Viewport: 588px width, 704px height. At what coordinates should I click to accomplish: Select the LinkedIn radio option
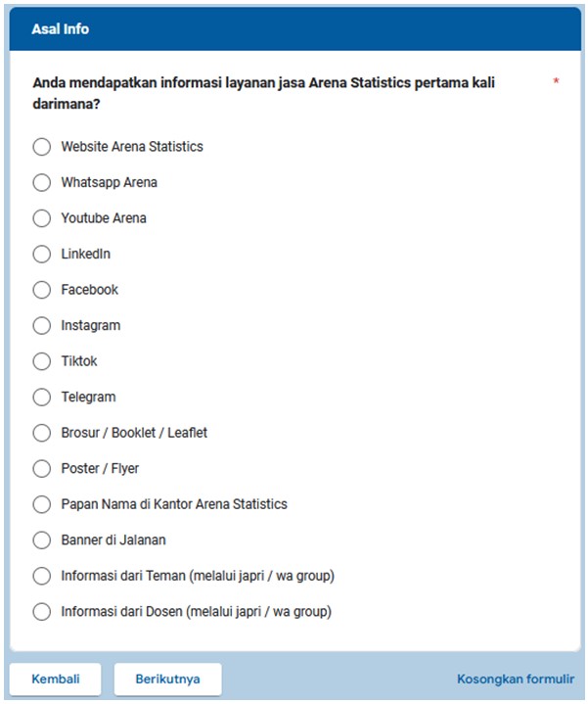(41, 255)
